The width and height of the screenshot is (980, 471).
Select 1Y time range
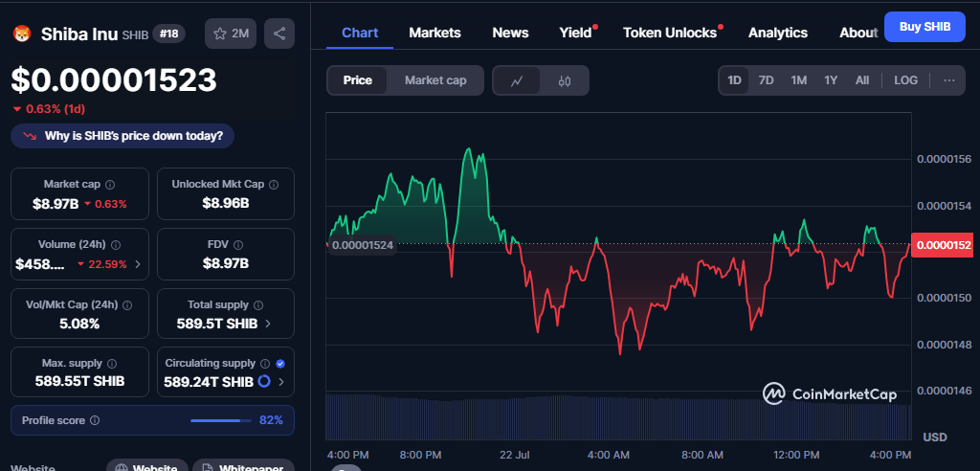coord(831,80)
